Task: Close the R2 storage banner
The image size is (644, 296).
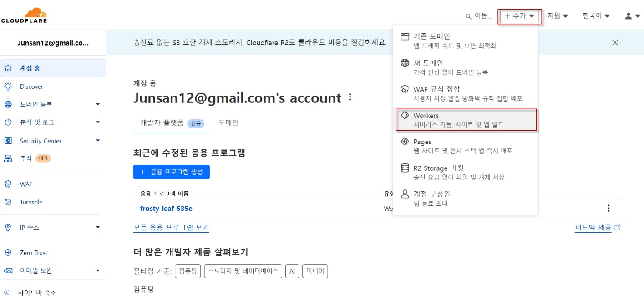Action: coord(615,42)
